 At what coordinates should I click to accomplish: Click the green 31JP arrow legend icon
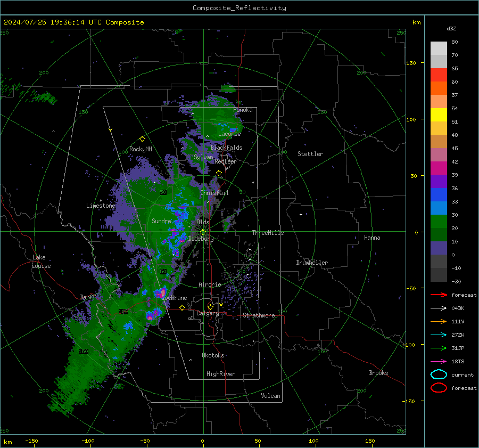point(439,348)
